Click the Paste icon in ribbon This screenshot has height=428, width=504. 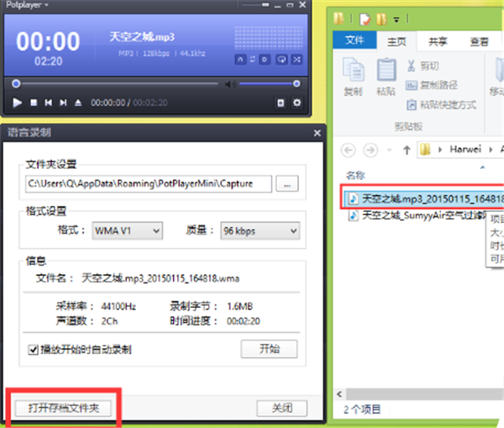(x=386, y=76)
